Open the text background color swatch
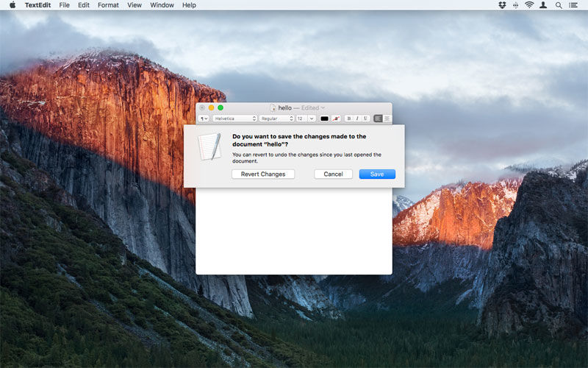This screenshot has height=368, width=588. 336,118
